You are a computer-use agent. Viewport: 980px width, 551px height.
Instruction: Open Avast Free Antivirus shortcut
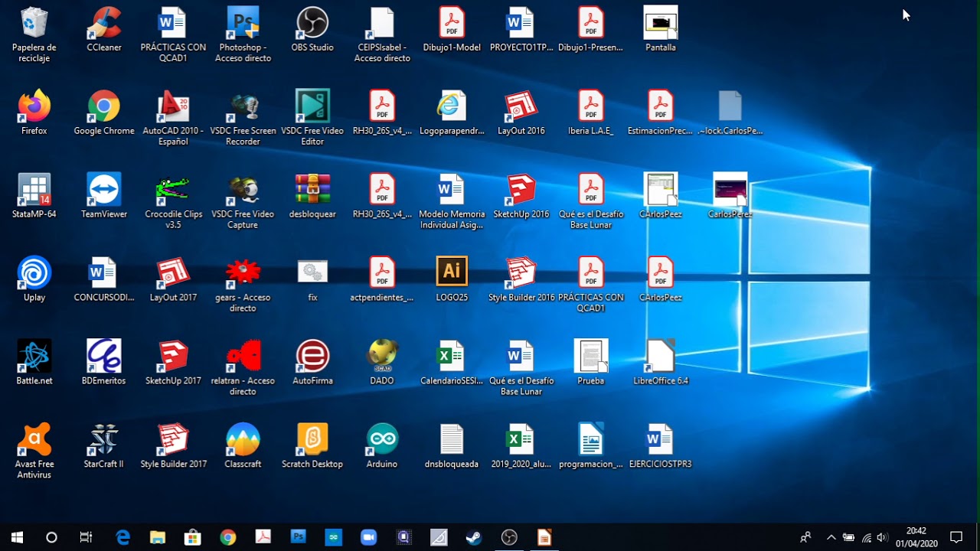pyautogui.click(x=34, y=440)
